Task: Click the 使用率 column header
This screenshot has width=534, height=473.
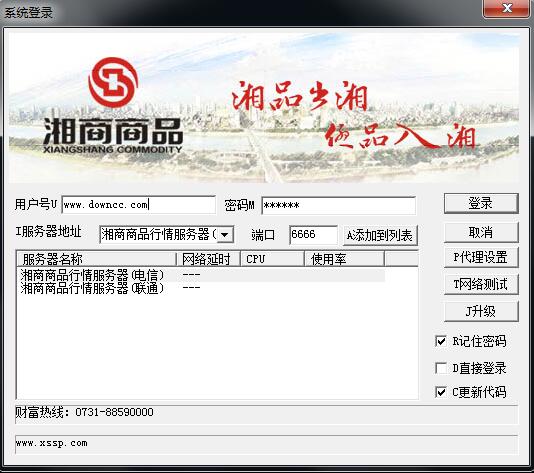Action: [344, 259]
